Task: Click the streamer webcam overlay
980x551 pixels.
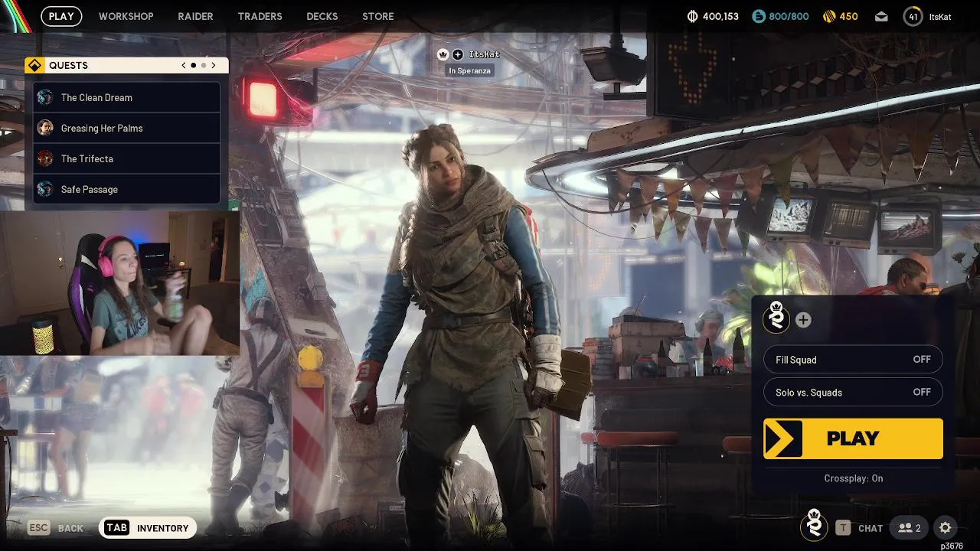Action: tap(120, 283)
